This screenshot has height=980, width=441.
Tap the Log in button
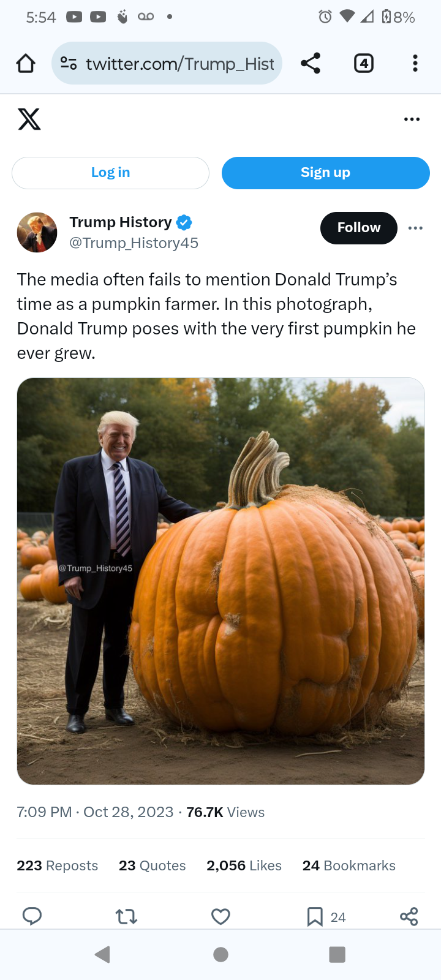110,173
